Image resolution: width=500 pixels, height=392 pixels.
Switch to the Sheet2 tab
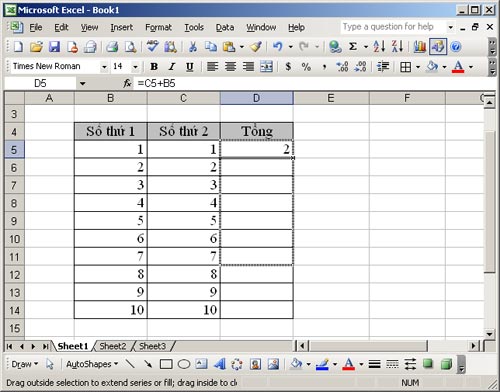pos(113,346)
